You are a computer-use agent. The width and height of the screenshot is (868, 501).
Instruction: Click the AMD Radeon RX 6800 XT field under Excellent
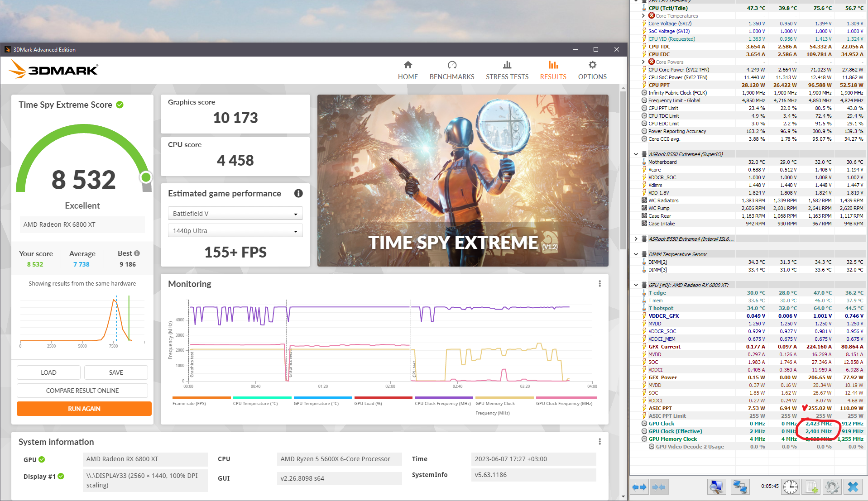82,224
